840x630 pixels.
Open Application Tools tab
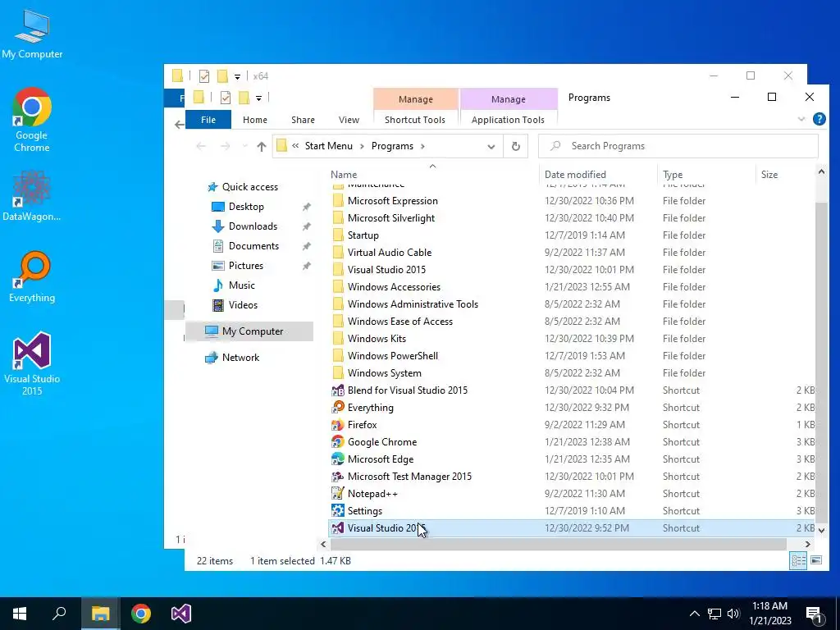pos(508,120)
